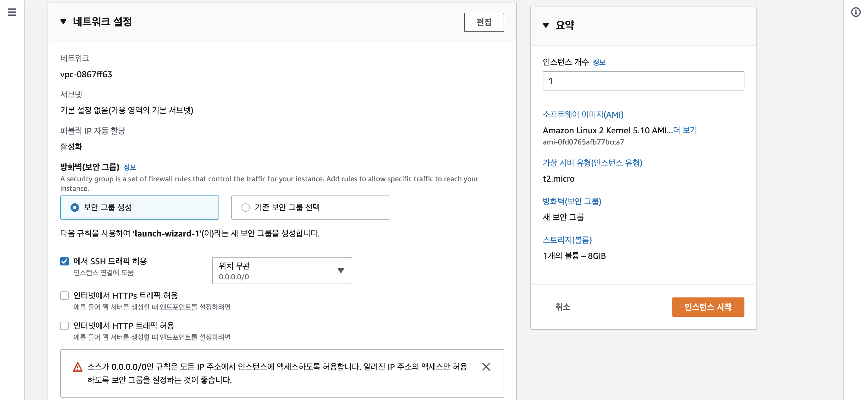868x400 pixels.
Task: Open 정보 link next to 방화벽(보안 그룹)
Action: [130, 167]
